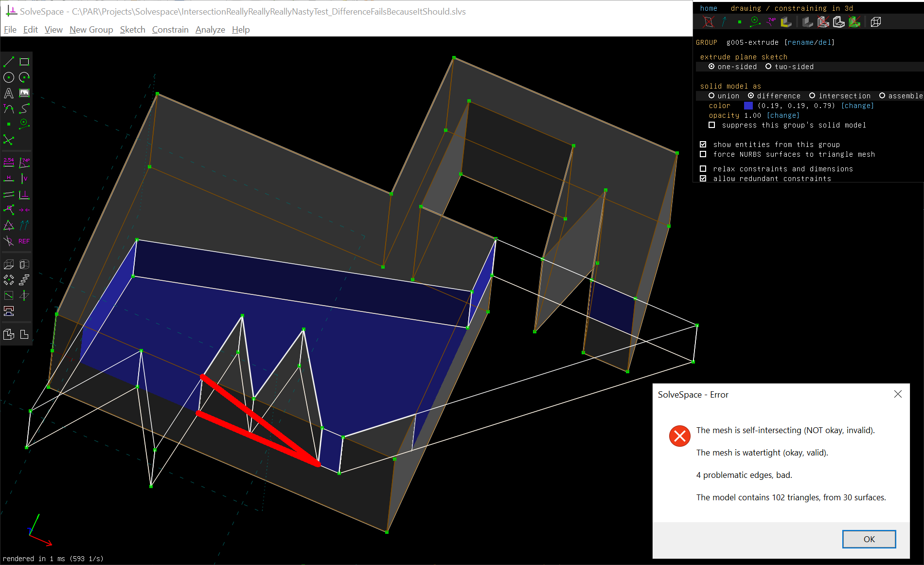
Task: Apply the vertical constraint
Action: (x=24, y=179)
